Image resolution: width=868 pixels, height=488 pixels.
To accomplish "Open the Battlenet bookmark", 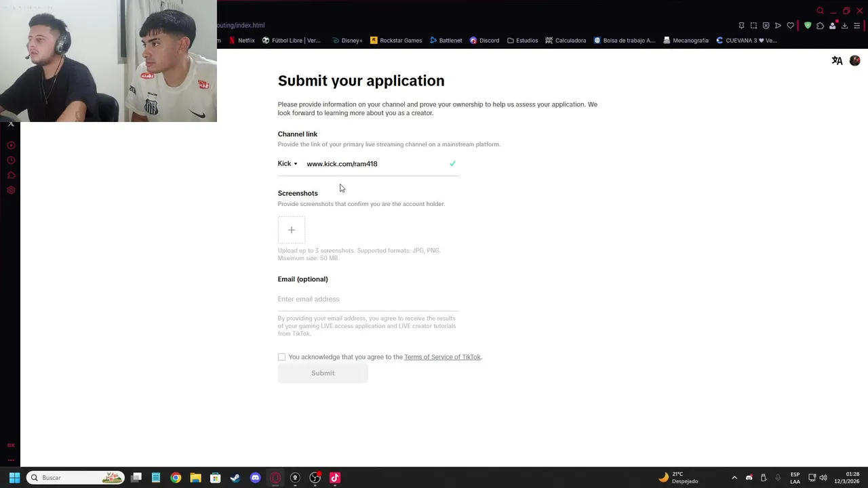I will pos(446,40).
